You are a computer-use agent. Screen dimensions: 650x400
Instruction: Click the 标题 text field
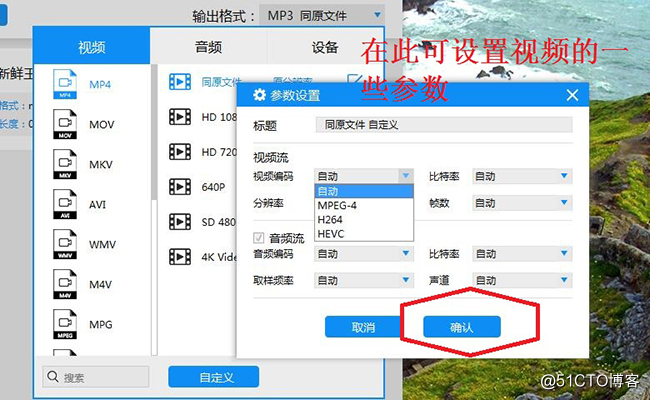444,125
